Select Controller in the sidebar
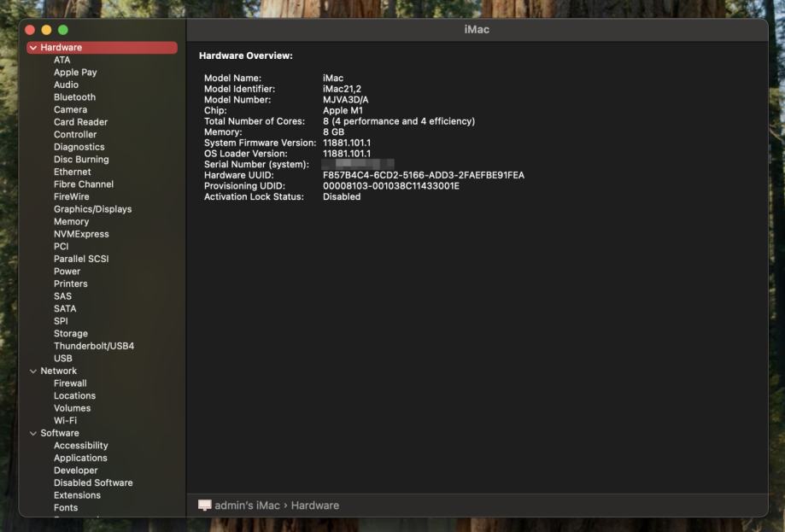The height and width of the screenshot is (532, 785). click(x=75, y=135)
